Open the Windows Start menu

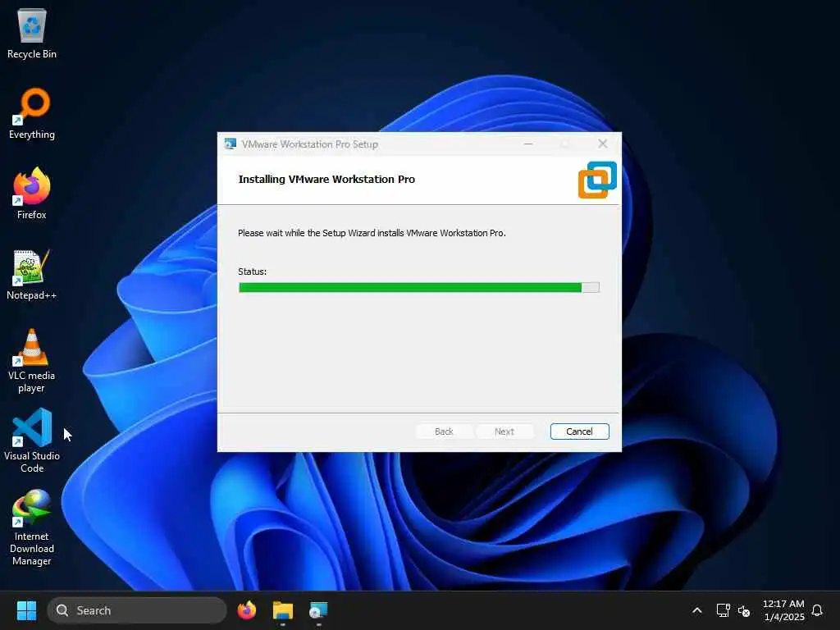[26, 610]
